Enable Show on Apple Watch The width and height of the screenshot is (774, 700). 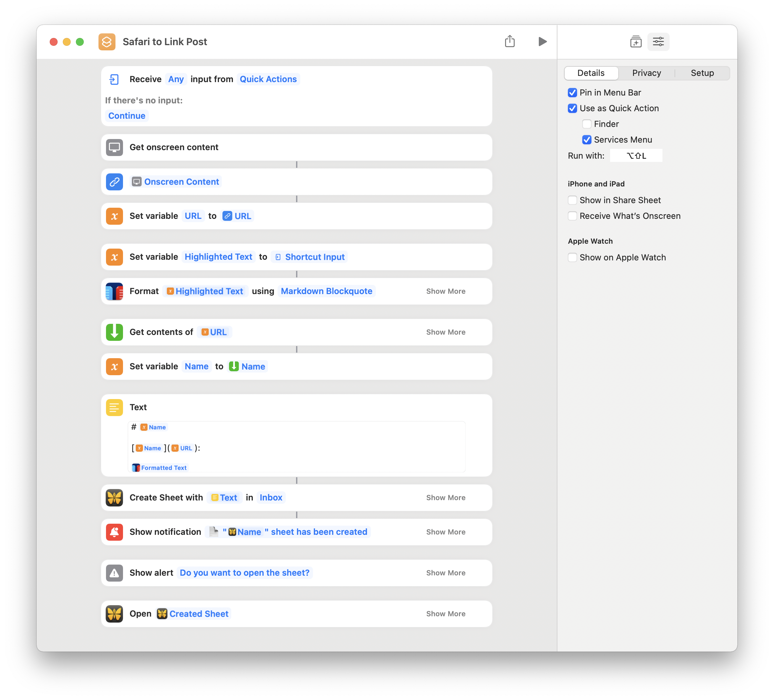pyautogui.click(x=572, y=257)
